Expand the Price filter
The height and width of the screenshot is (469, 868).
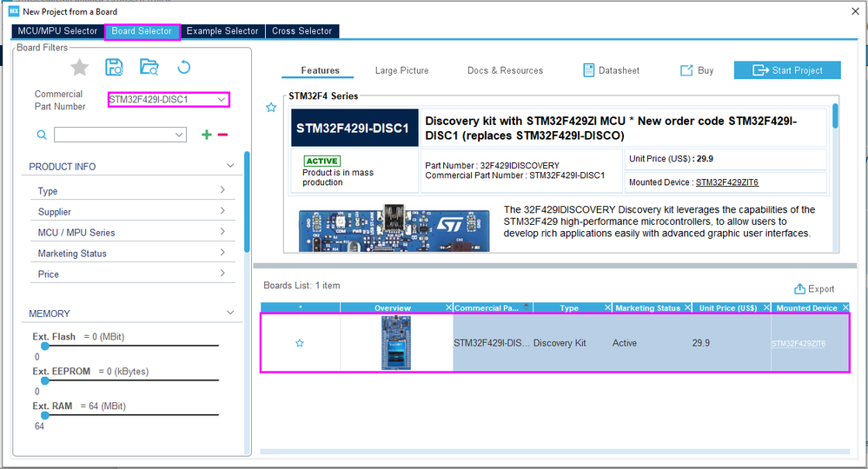click(x=222, y=273)
